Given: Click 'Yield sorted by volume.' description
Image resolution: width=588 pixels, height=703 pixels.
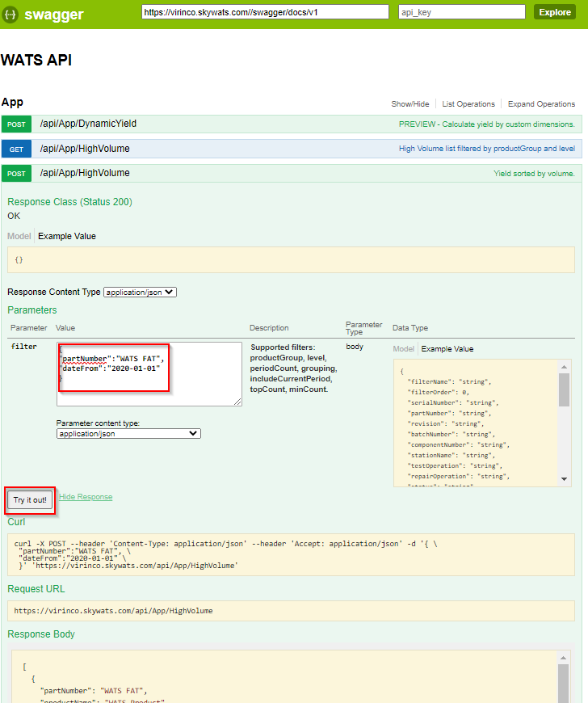Looking at the screenshot, I should click(x=534, y=174).
